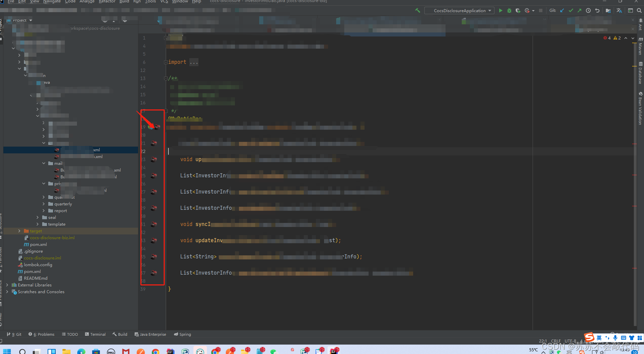
Task: Push commits with the Git push arrow
Action: pos(580,10)
